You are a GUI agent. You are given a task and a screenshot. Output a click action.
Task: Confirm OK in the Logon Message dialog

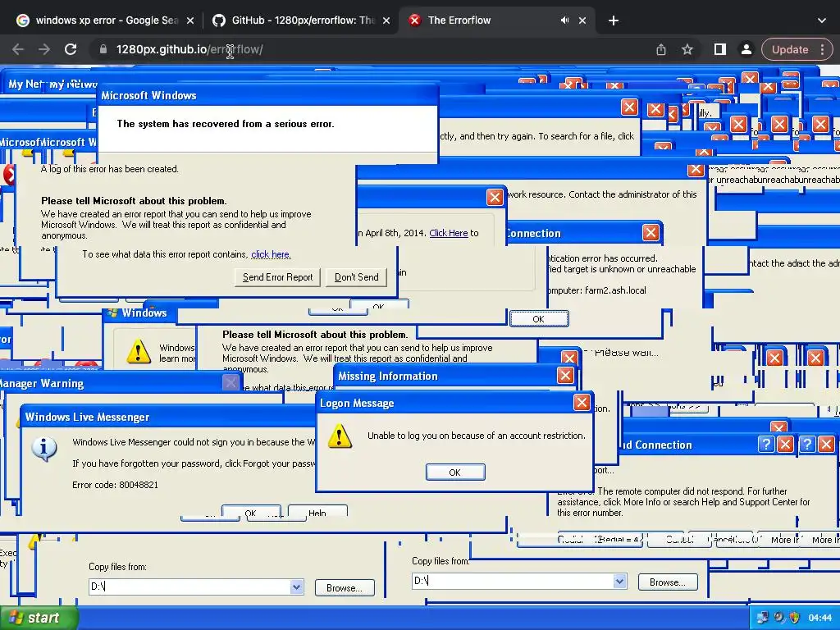pyautogui.click(x=454, y=472)
